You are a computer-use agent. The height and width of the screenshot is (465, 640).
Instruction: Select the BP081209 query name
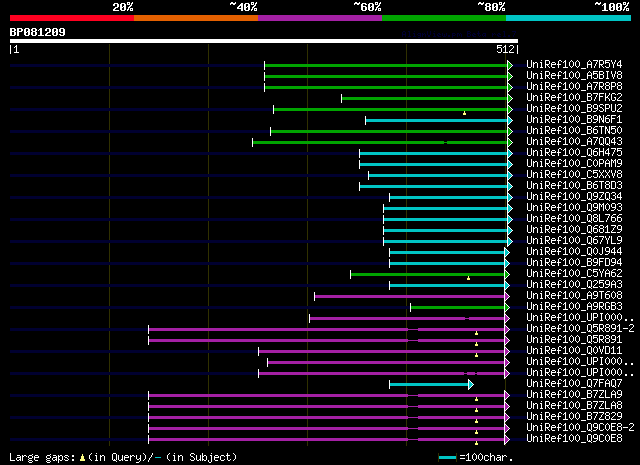click(38, 32)
